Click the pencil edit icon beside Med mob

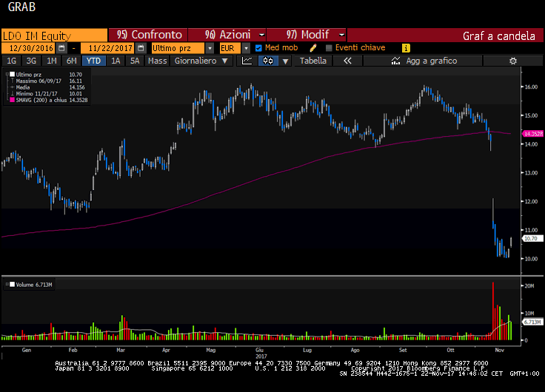point(313,48)
